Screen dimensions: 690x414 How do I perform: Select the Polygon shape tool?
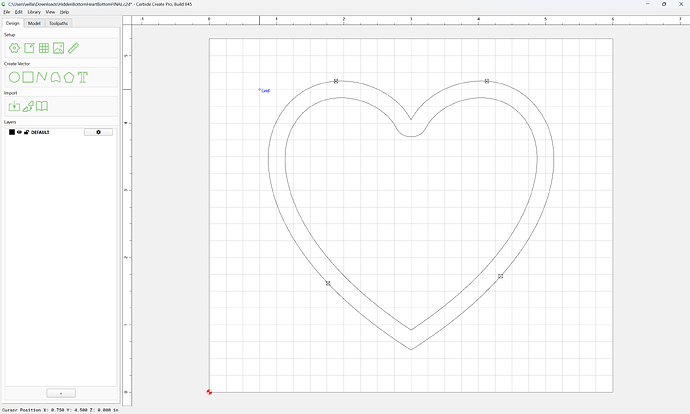coord(69,77)
